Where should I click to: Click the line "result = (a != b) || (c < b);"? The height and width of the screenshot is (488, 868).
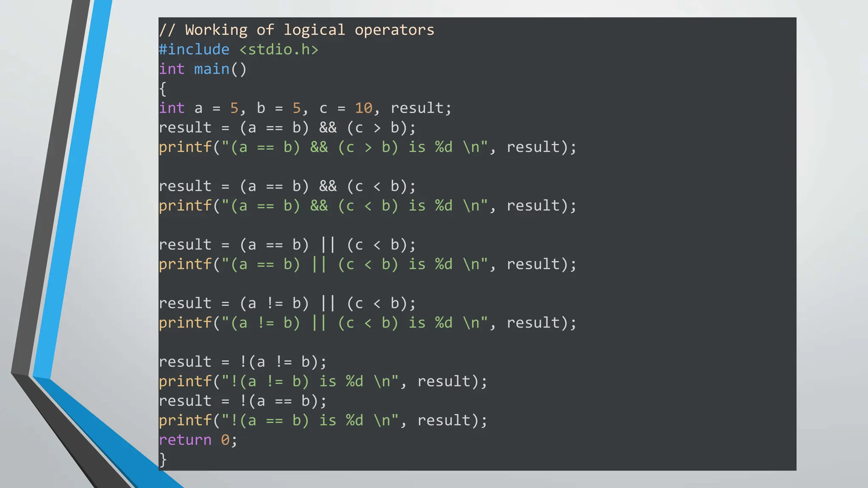288,303
